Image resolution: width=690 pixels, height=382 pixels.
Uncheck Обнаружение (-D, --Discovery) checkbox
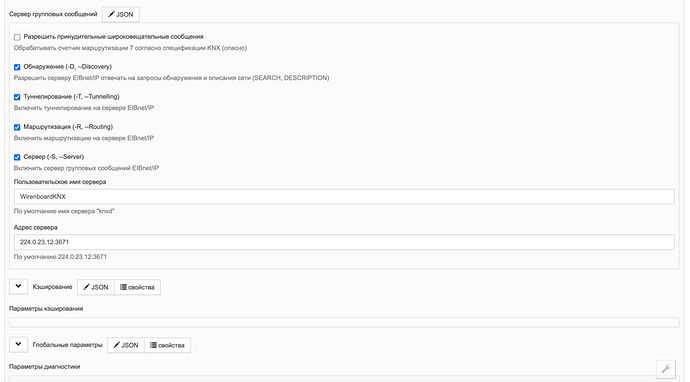pos(17,67)
